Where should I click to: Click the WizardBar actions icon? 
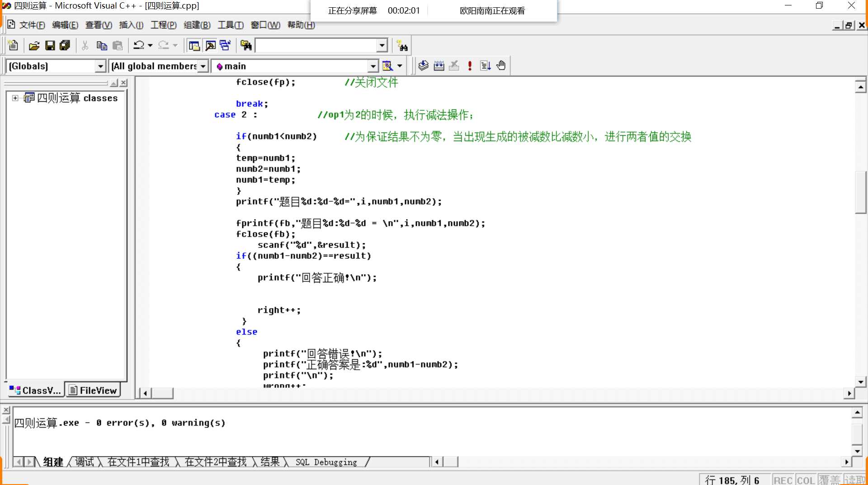click(387, 66)
